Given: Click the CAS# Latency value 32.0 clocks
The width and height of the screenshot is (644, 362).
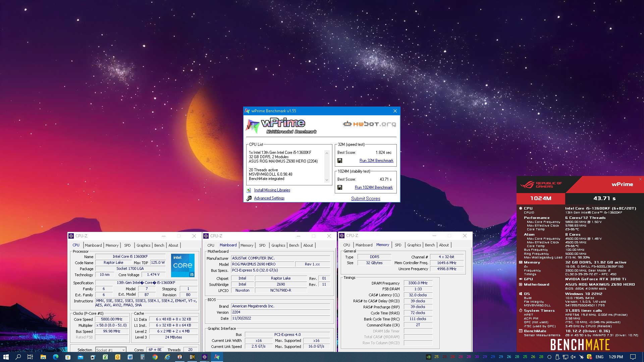Looking at the screenshot, I should click(x=418, y=295).
